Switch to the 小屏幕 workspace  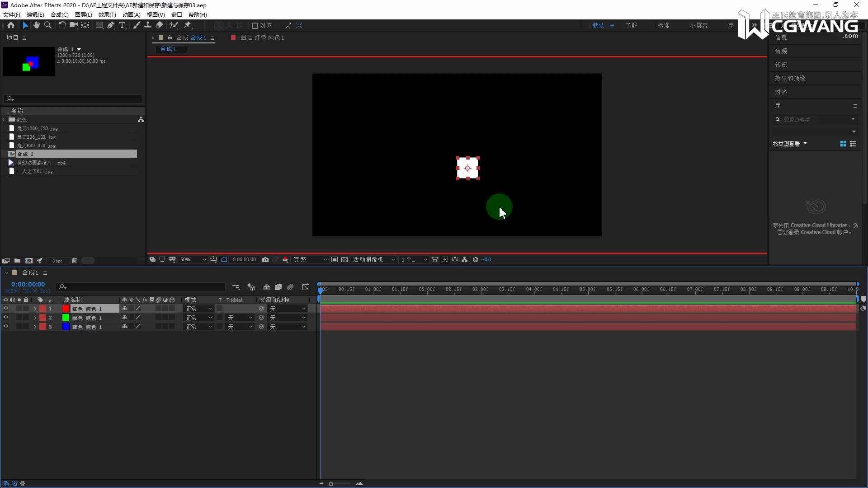[x=699, y=25]
